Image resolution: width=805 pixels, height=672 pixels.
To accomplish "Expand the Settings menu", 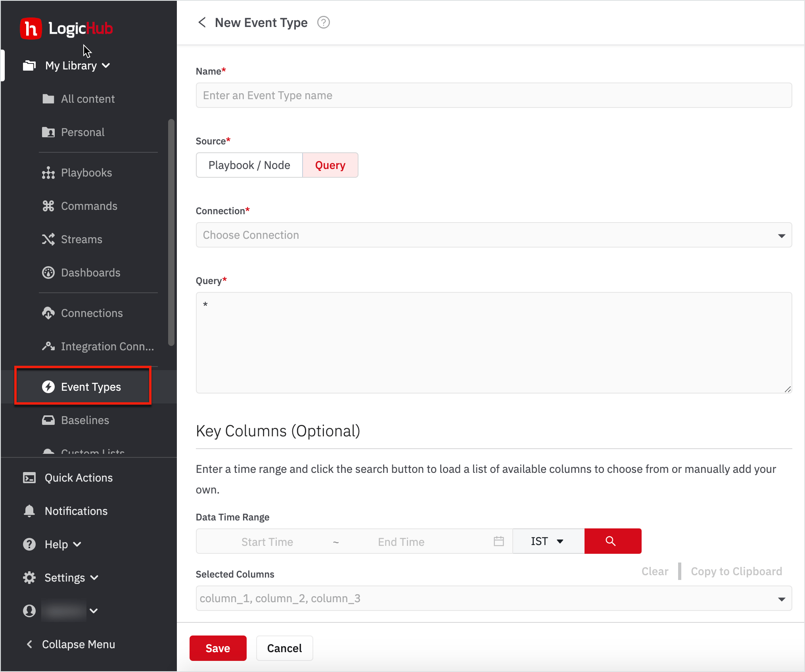I will coord(65,578).
